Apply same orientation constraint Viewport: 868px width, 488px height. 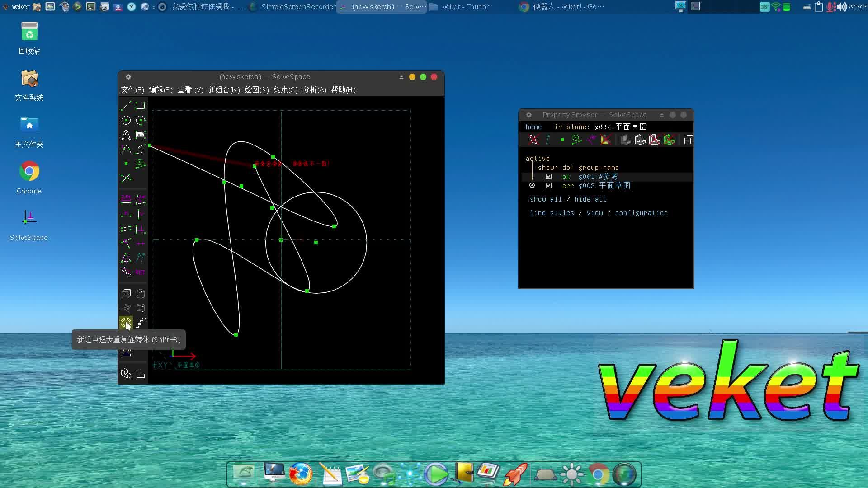coord(141,258)
